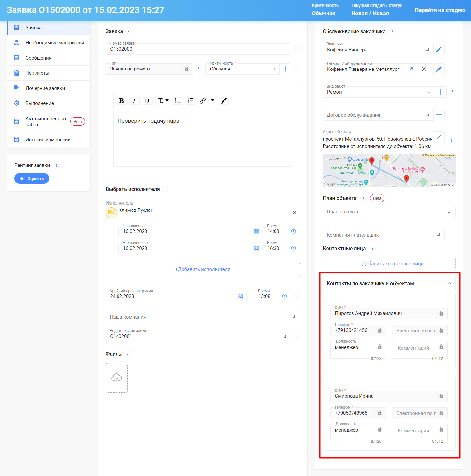Open calendar for Назначено по date
The image size is (471, 476).
point(256,249)
